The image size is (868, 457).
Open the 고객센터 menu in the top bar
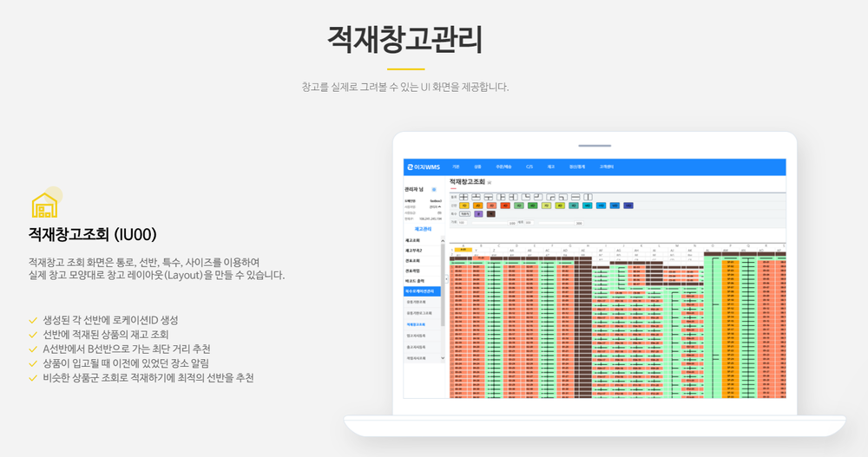coord(606,166)
